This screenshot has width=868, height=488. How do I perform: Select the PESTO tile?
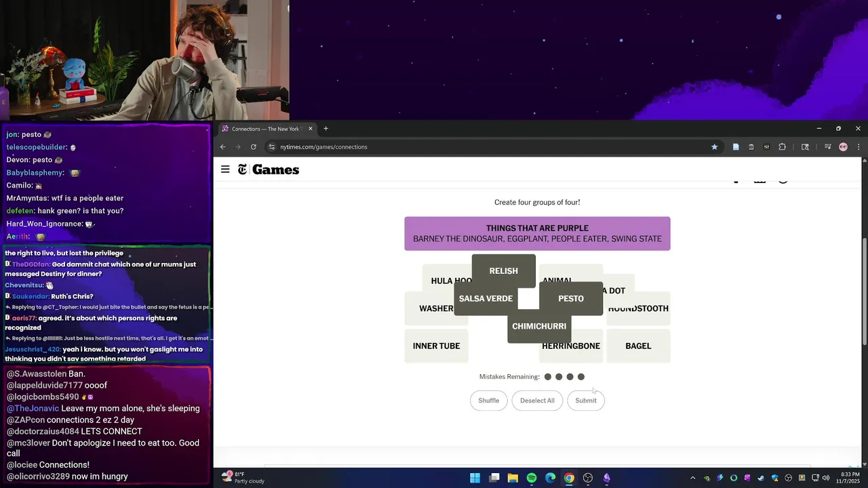coord(571,299)
